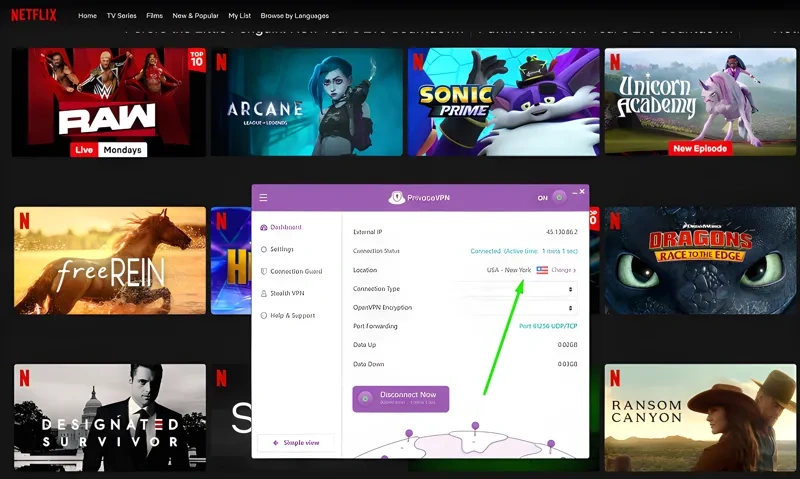The height and width of the screenshot is (479, 800).
Task: Switch to Simple view
Action: pyautogui.click(x=296, y=443)
